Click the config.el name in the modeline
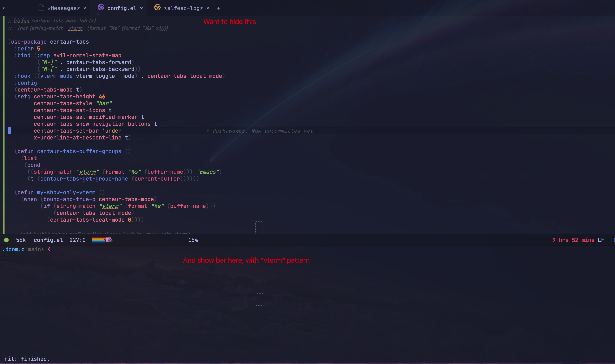Viewport: 615px width, 364px height. (x=48, y=240)
